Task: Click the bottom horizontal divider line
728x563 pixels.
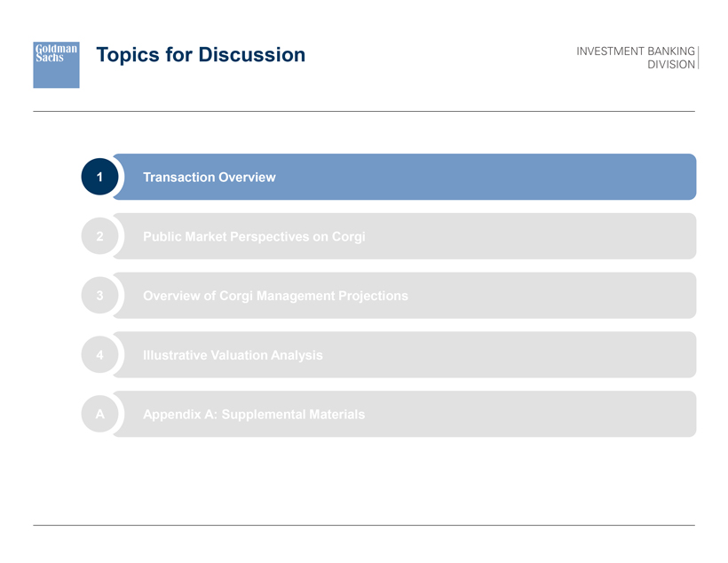Action: point(364,525)
